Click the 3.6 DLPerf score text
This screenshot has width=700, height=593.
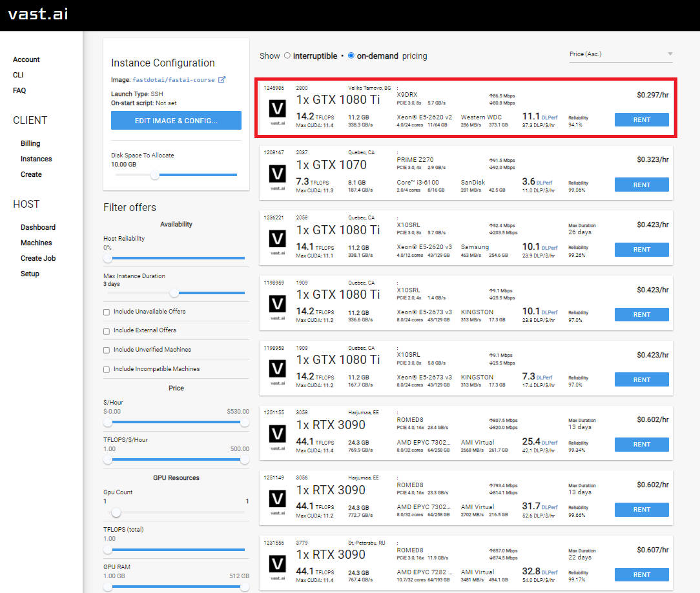click(537, 181)
